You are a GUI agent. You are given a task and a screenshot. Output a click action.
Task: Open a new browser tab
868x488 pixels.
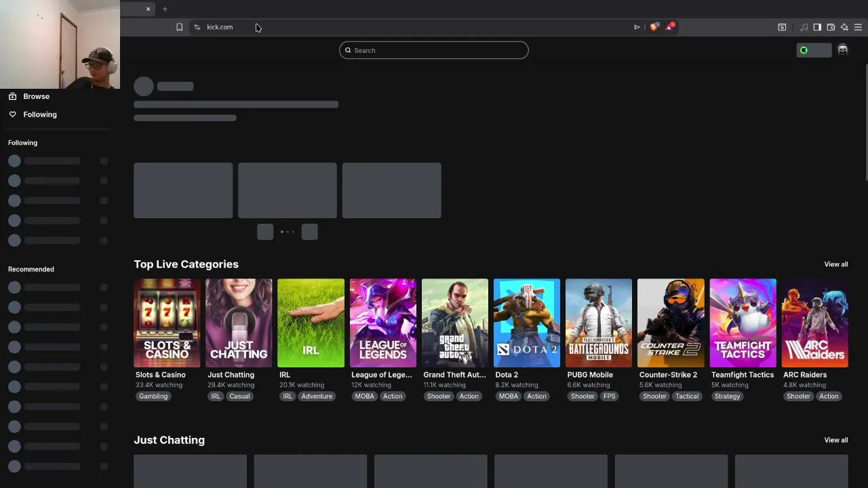165,9
